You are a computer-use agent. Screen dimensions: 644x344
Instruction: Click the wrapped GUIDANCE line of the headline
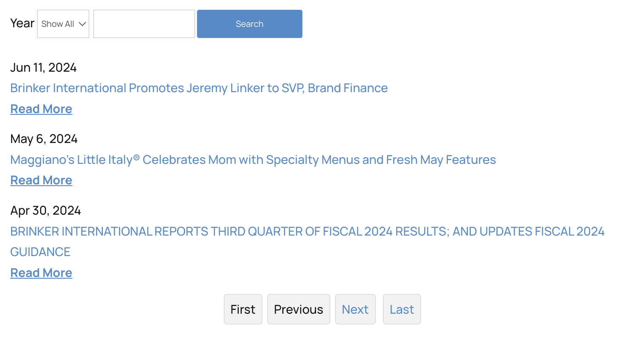pos(41,252)
